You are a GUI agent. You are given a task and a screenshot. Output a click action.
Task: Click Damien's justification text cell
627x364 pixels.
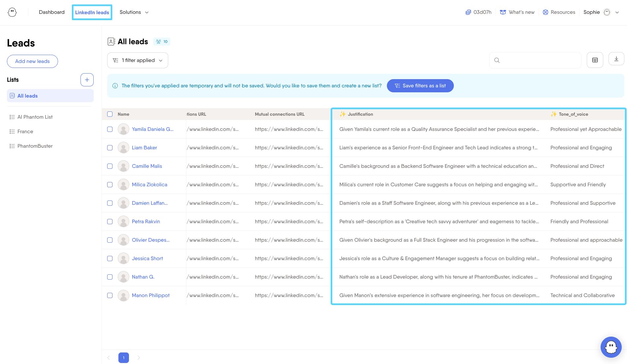click(439, 203)
